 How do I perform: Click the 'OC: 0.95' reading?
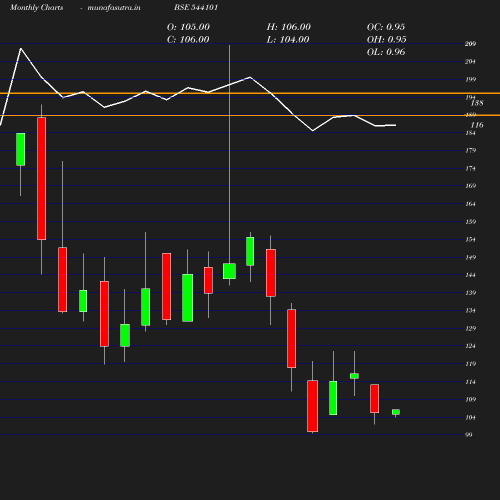(386, 27)
